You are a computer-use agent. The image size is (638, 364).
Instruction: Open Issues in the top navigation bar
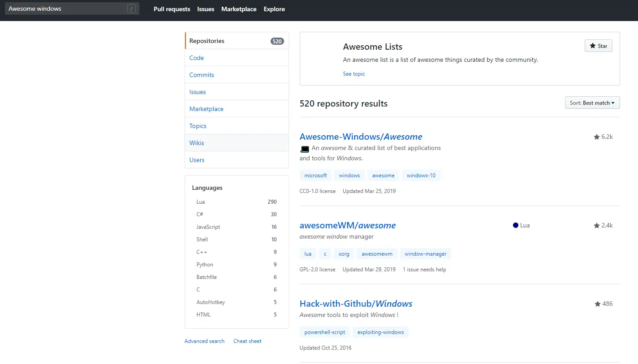[x=206, y=9]
